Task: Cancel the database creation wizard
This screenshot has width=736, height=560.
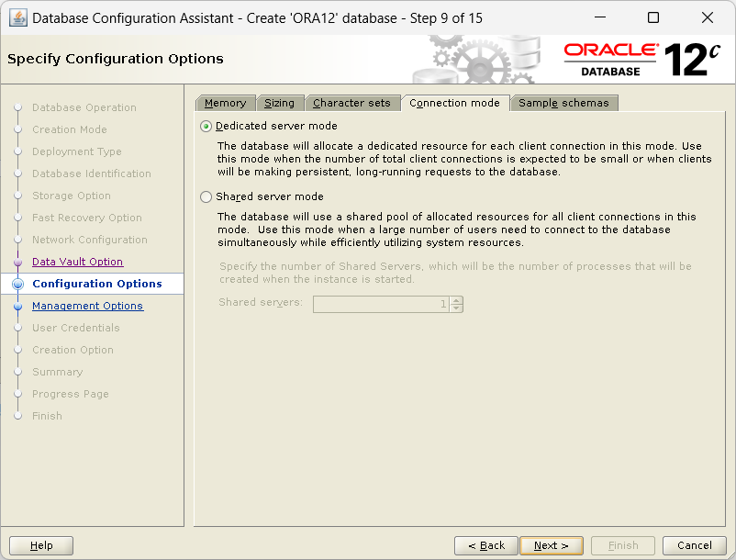Action: 694,545
